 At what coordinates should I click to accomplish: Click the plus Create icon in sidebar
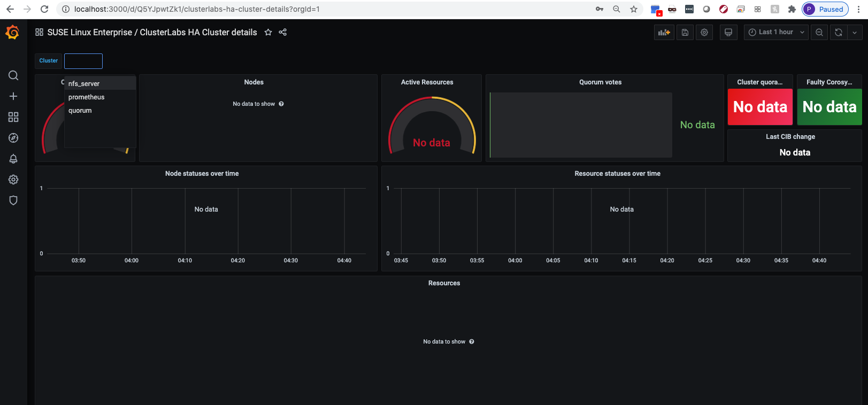(13, 96)
